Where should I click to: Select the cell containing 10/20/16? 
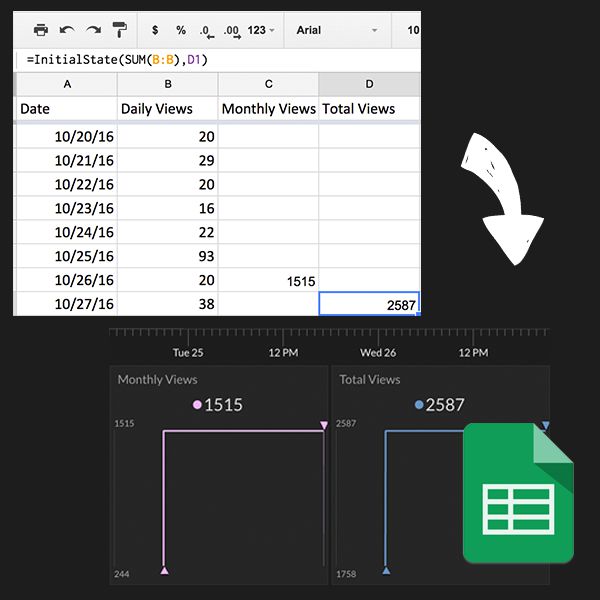tap(66, 136)
